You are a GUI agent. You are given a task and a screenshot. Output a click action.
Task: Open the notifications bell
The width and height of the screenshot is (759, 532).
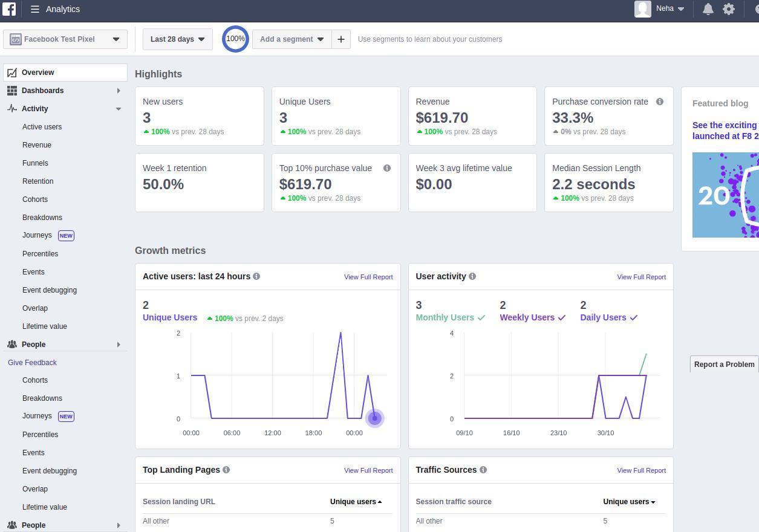708,9
